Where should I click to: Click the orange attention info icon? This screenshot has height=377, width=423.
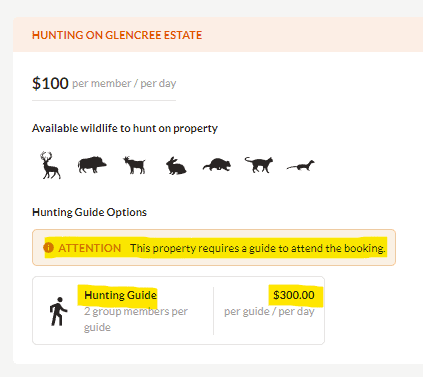48,248
